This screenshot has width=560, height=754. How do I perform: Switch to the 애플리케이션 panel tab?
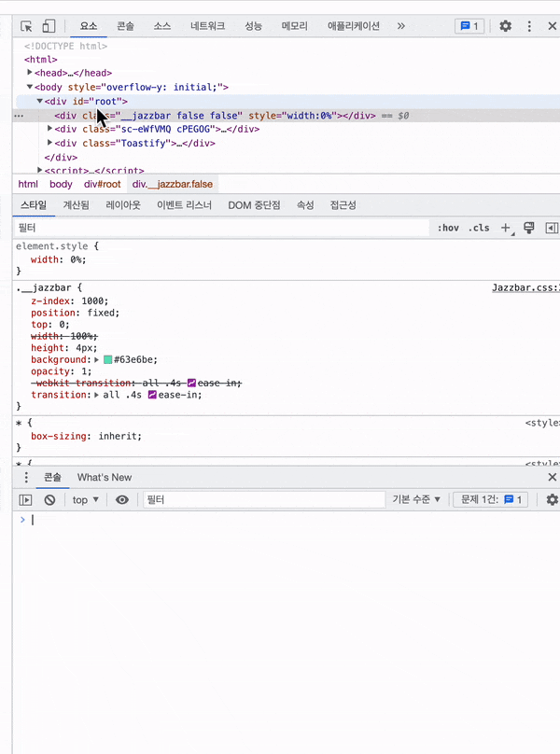(x=354, y=26)
